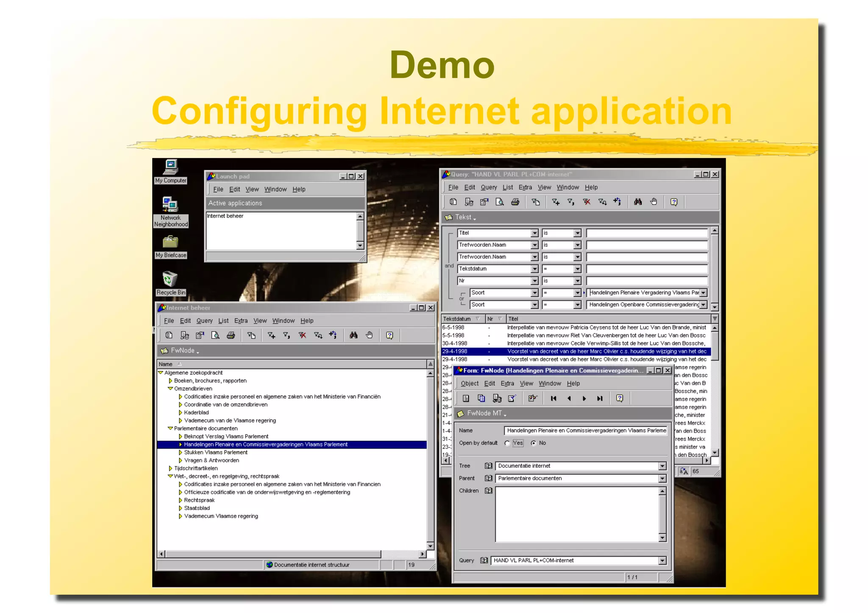The image size is (868, 613).
Task: Click the Children list scroll down arrow
Action: (662, 538)
